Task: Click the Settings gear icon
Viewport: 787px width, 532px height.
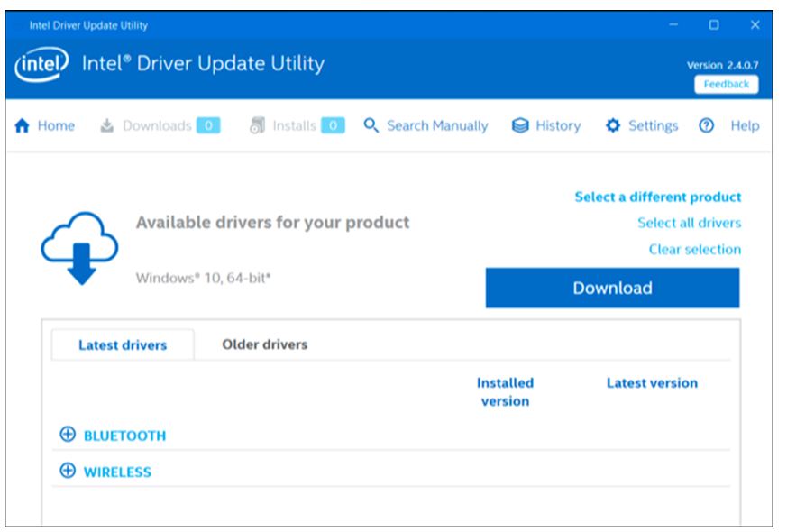Action: click(x=613, y=125)
